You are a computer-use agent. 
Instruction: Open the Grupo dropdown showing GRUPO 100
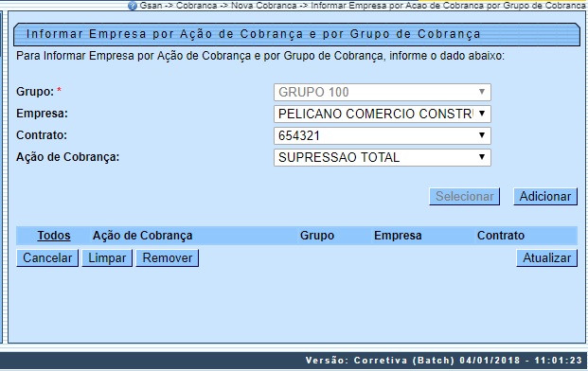pyautogui.click(x=383, y=92)
